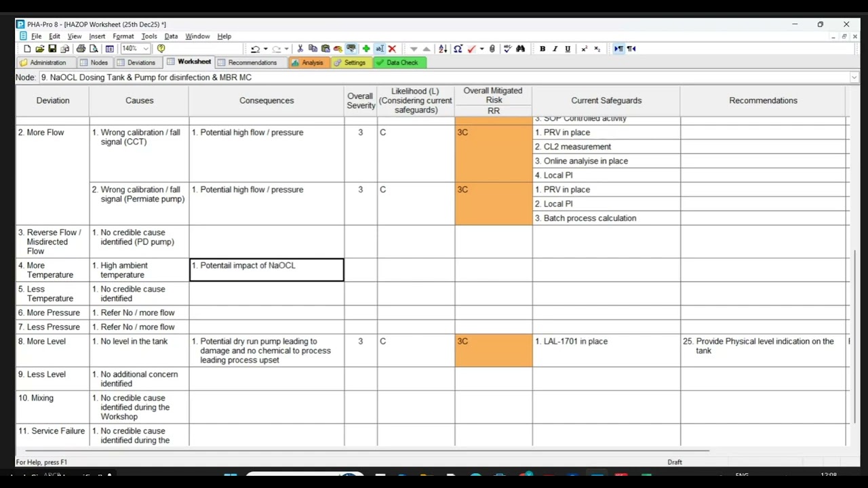Paste from clipboard using the Paste icon
868x488 pixels.
point(325,49)
